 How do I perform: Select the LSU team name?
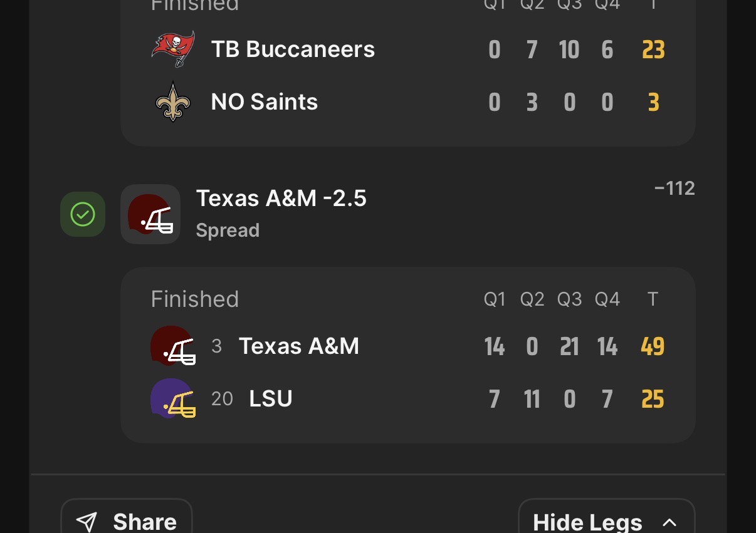point(271,399)
